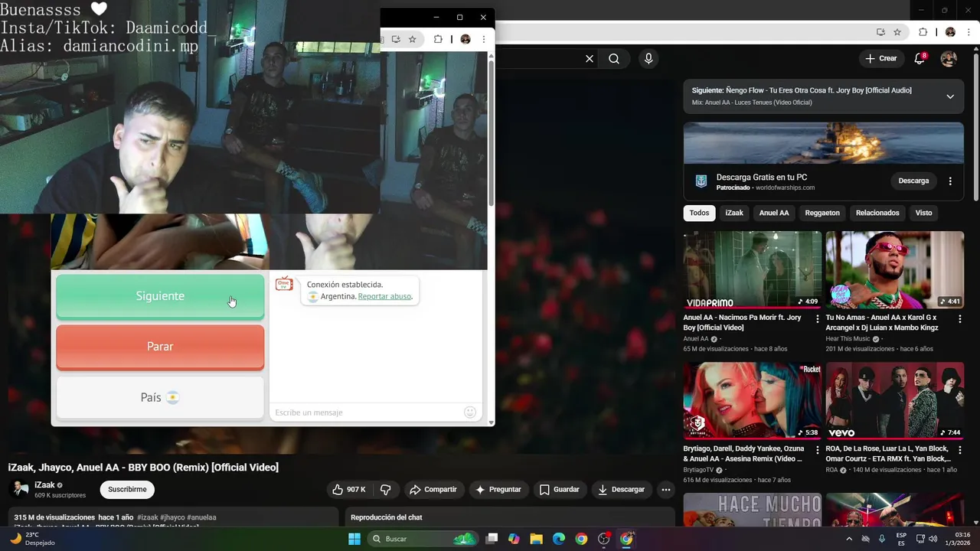
Task: Bookmark the page in the small chat window
Action: pos(412,39)
